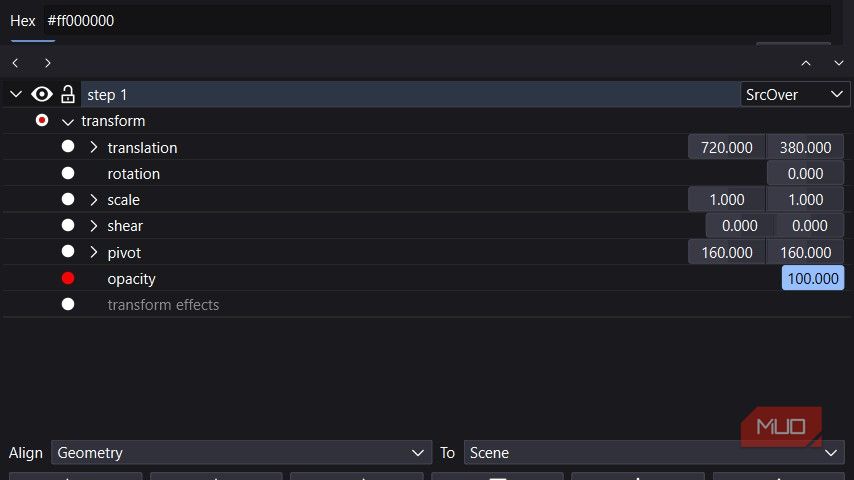Edit shear Y value field

click(809, 226)
